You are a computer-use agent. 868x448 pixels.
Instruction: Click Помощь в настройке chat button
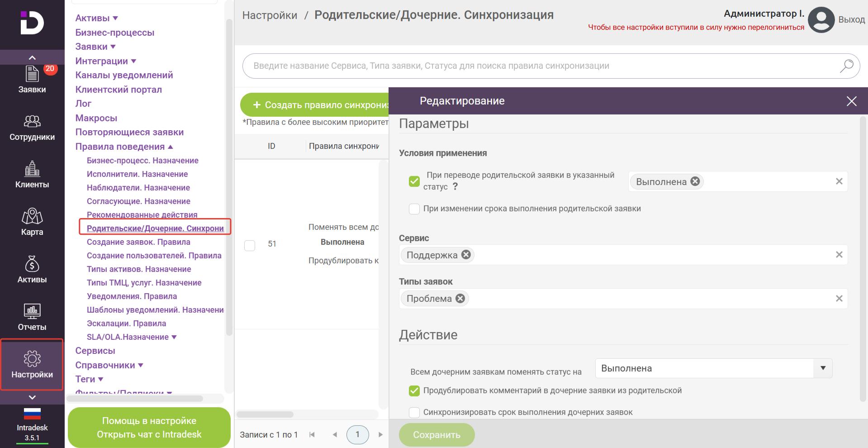(149, 427)
